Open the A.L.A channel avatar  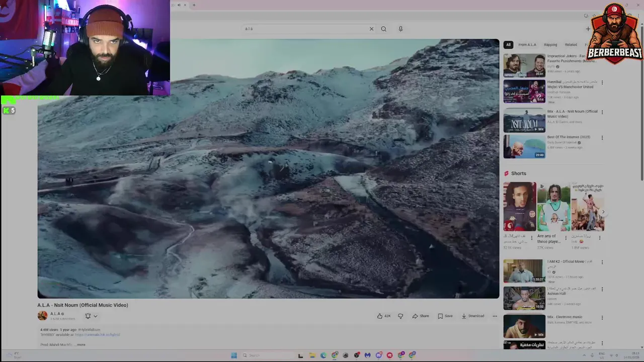click(42, 316)
